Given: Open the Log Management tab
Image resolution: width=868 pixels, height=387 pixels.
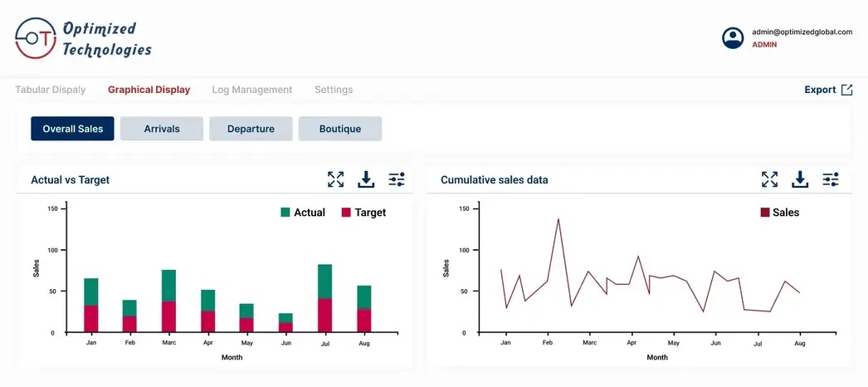Looking at the screenshot, I should pyautogui.click(x=251, y=90).
